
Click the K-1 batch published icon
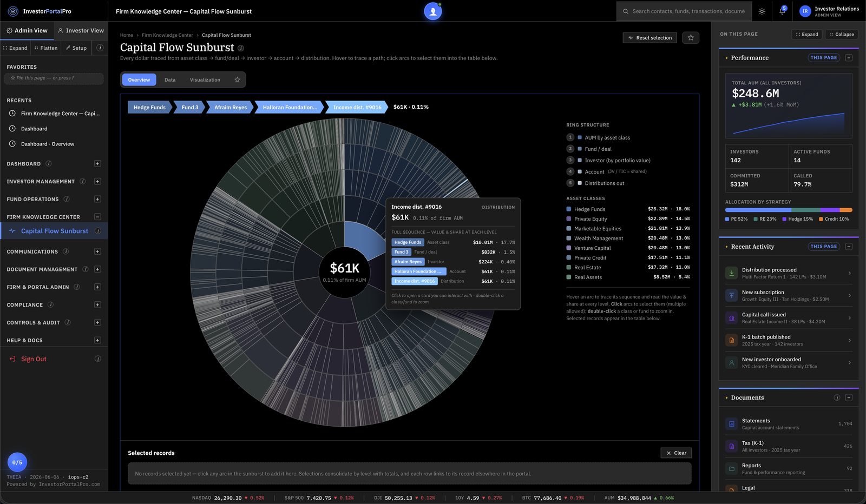732,340
